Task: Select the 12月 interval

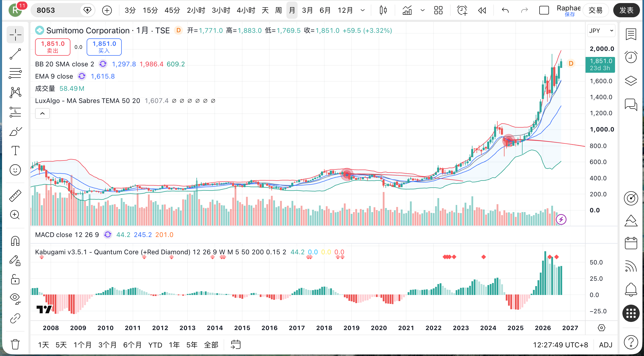Action: click(345, 10)
